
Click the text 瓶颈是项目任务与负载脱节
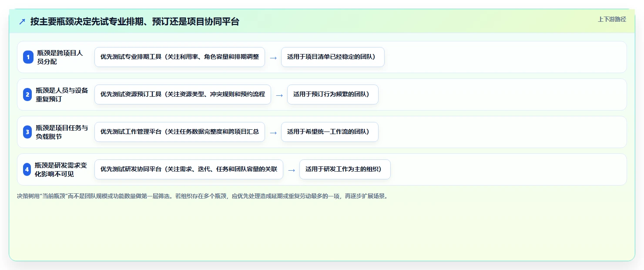click(62, 132)
